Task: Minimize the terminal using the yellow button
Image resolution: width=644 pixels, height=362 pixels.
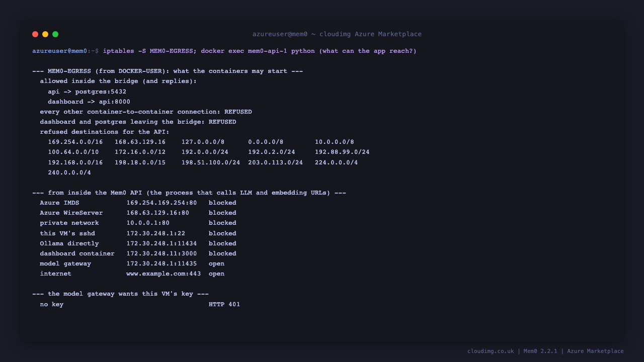Action: tap(45, 34)
